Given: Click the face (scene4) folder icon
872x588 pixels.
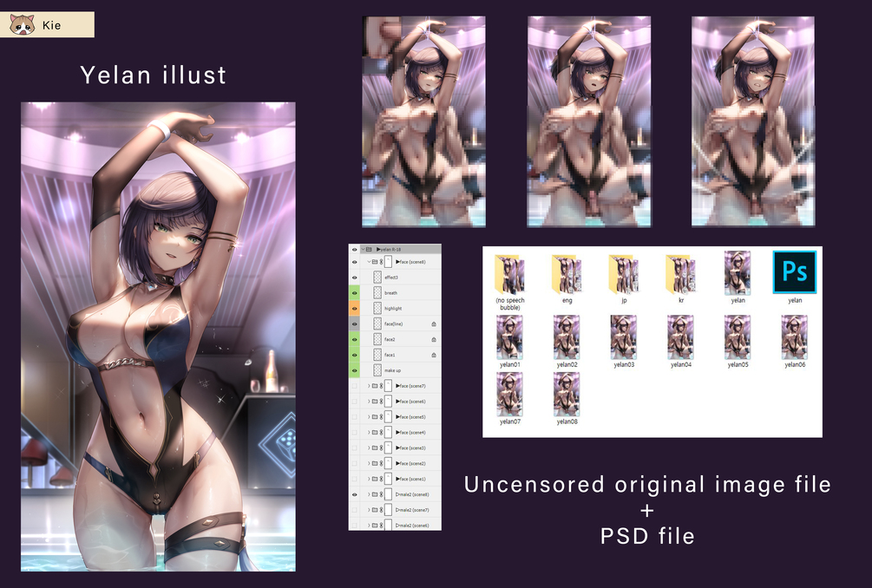Looking at the screenshot, I should [375, 433].
